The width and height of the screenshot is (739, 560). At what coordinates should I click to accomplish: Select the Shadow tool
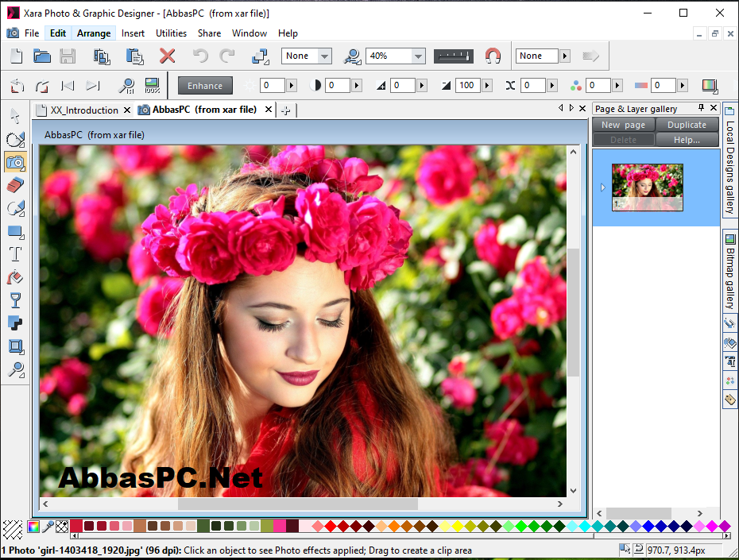coord(15,323)
